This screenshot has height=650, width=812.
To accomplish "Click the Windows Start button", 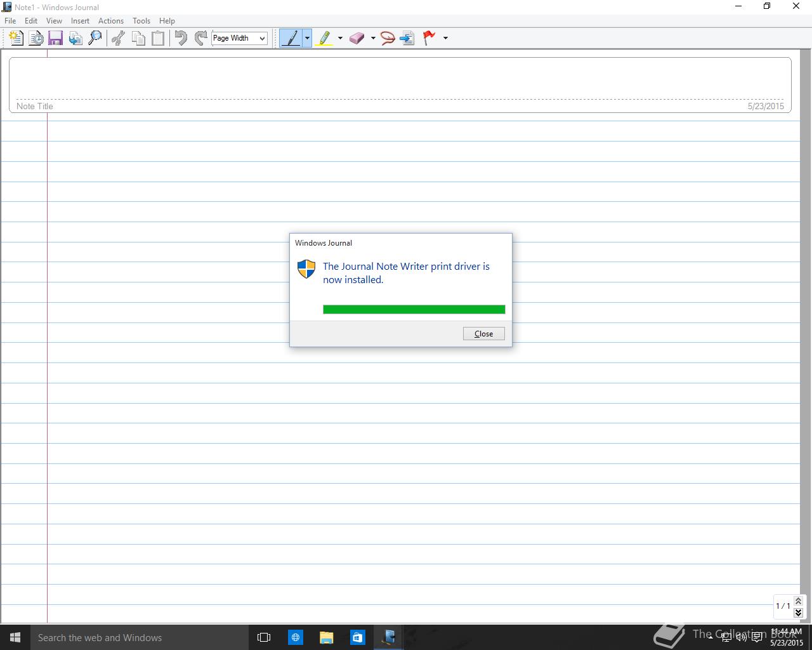I will [x=15, y=637].
